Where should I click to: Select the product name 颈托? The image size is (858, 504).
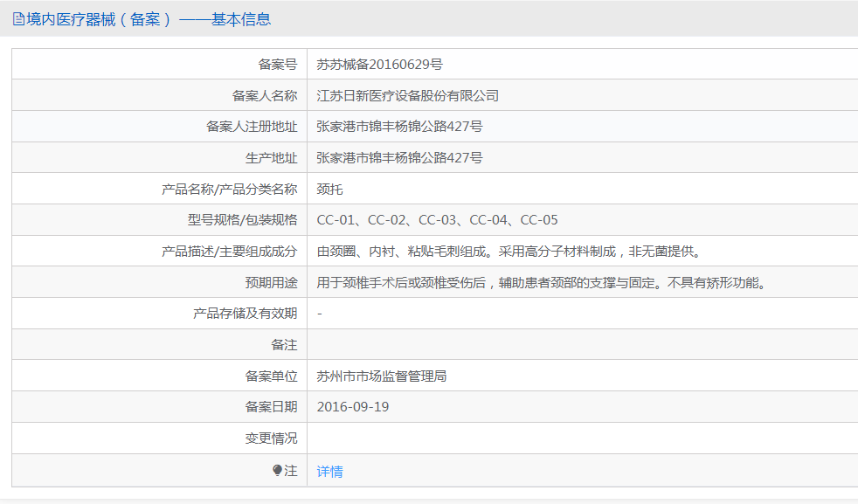[x=330, y=190]
